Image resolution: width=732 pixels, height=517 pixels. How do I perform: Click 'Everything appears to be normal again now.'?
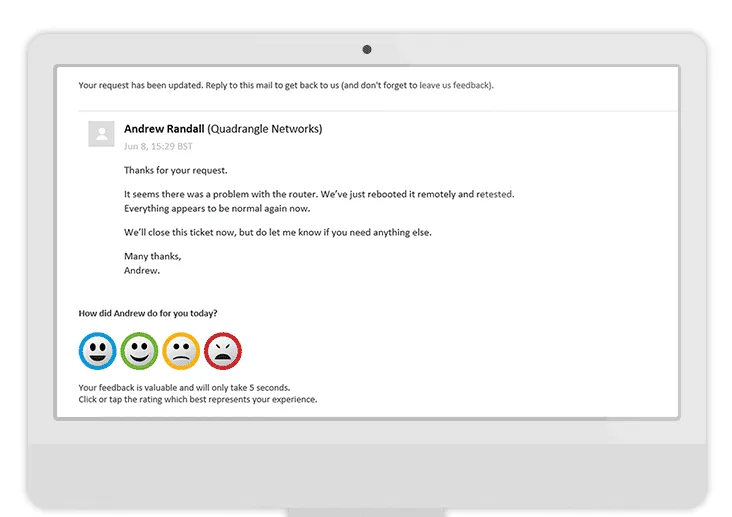217,209
